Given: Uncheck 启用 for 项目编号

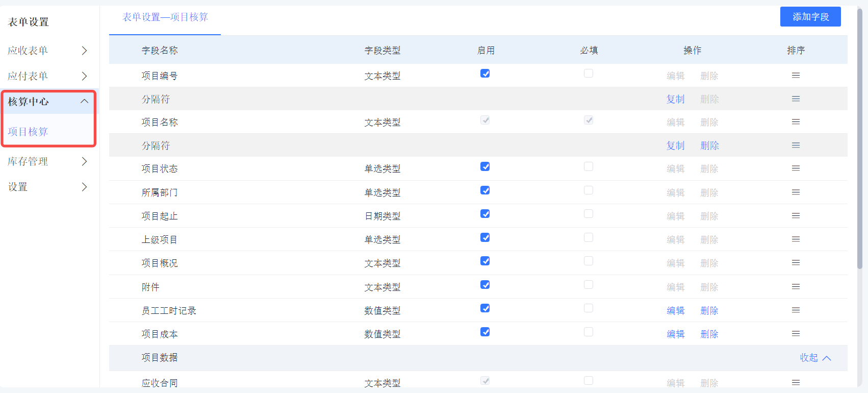Looking at the screenshot, I should pyautogui.click(x=485, y=73).
